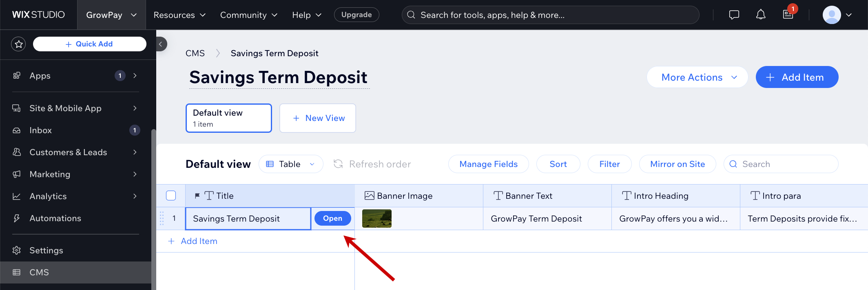Open the Table layout dropdown

pyautogui.click(x=291, y=164)
